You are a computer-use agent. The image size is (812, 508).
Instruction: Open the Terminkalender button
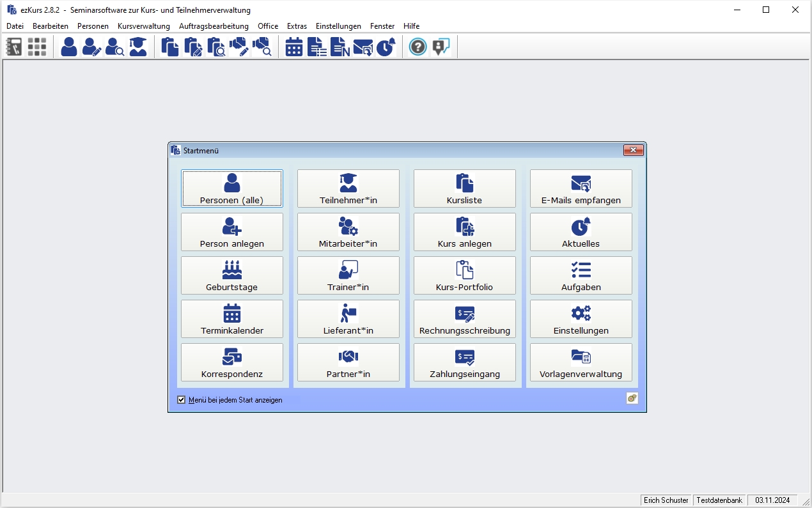tap(232, 319)
